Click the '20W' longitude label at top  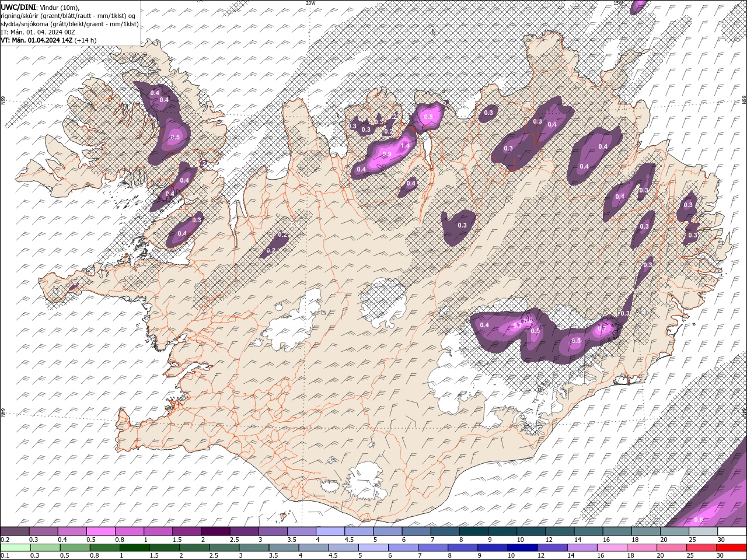pyautogui.click(x=310, y=3)
